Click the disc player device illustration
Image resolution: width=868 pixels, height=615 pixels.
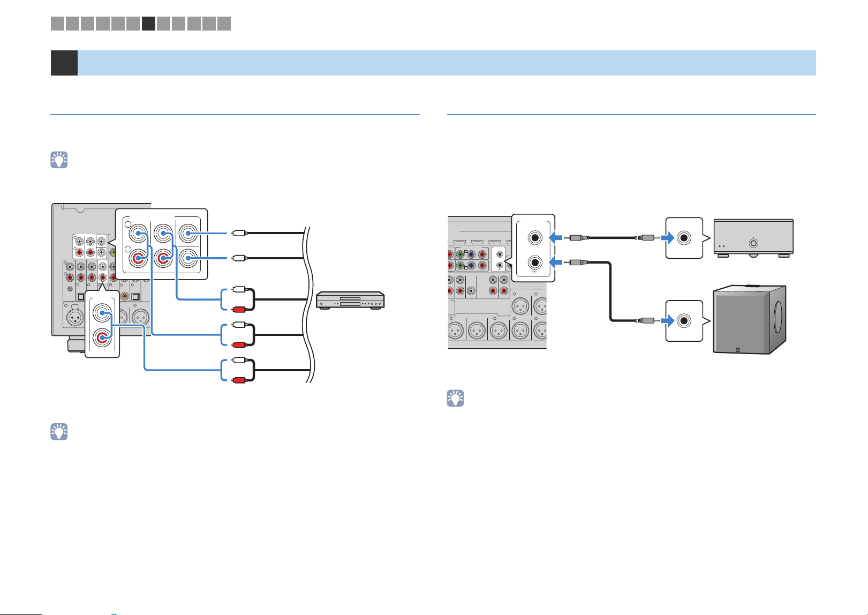(351, 300)
